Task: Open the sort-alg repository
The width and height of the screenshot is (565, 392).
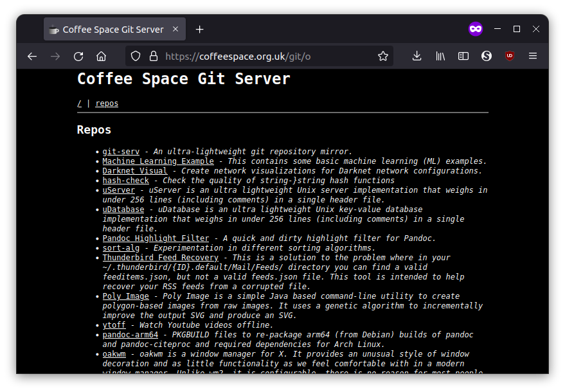Action: 121,248
